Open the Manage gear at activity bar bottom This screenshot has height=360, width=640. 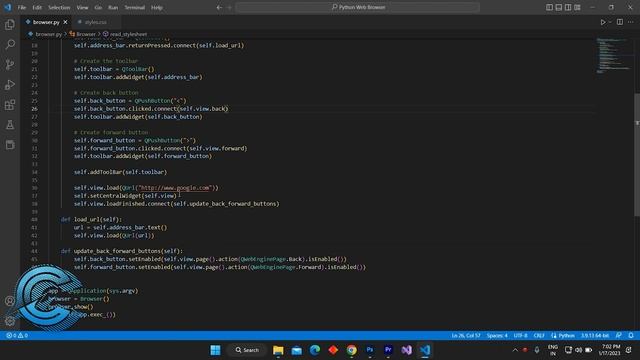pyautogui.click(x=10, y=321)
